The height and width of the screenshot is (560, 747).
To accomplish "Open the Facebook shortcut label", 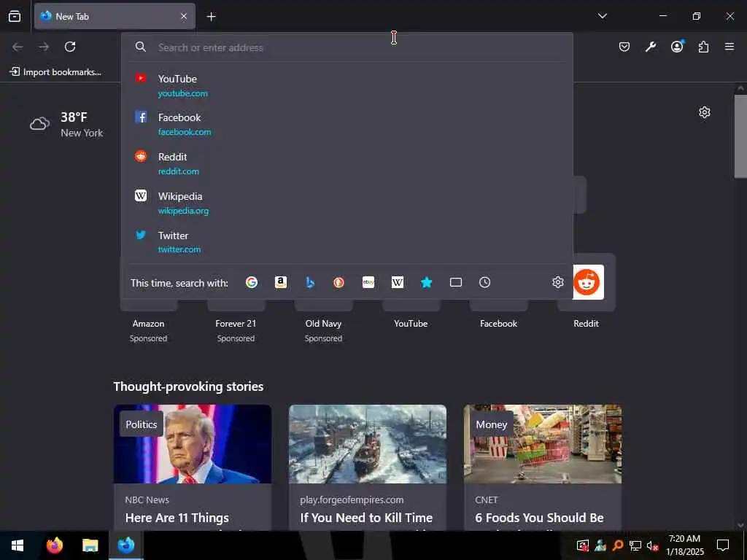I will (x=498, y=323).
